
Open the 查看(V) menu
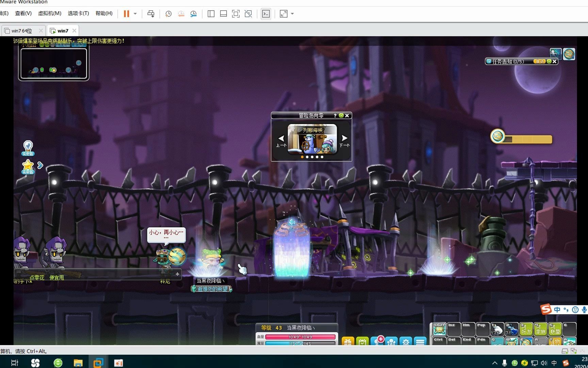point(23,13)
